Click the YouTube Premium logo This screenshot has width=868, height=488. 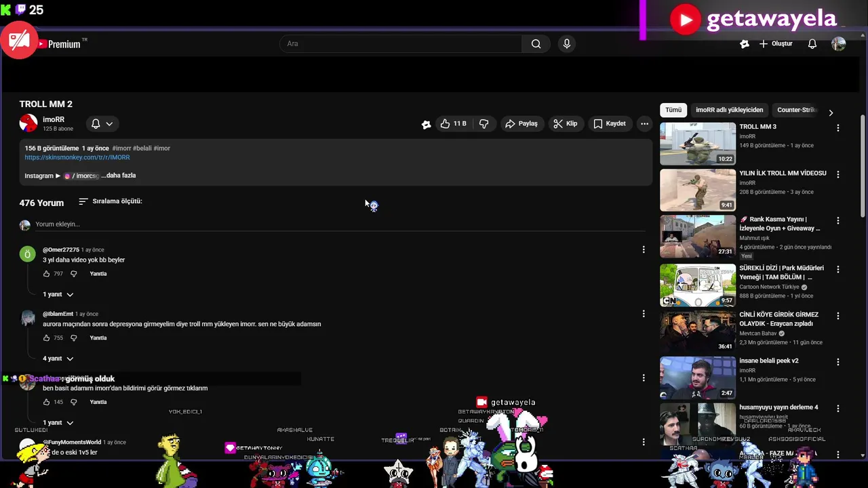coord(62,44)
